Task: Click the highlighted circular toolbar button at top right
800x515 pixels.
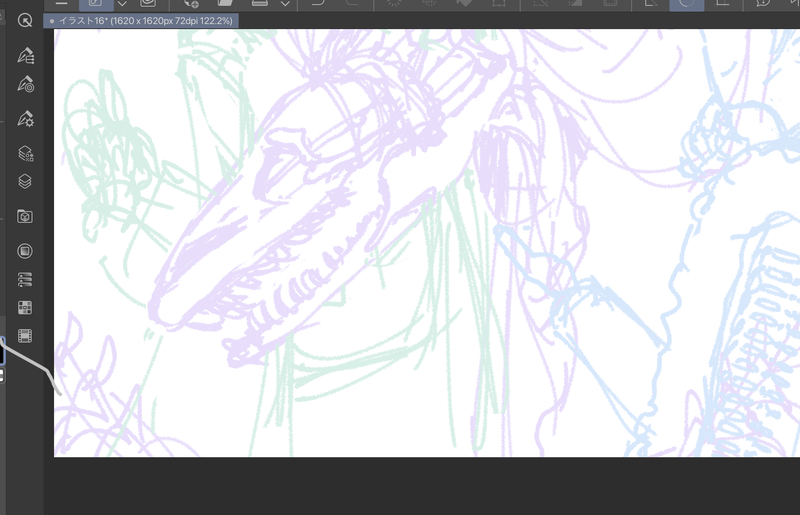Action: coord(687,4)
